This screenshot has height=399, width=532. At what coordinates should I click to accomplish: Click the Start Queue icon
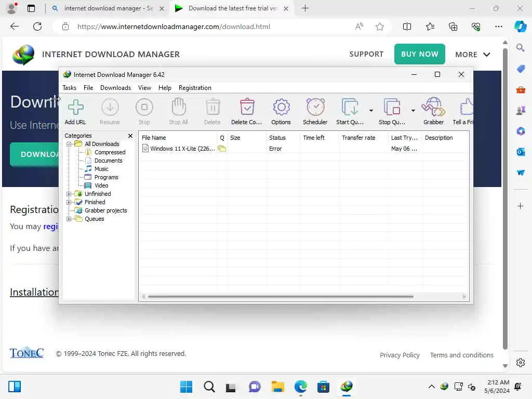click(350, 107)
